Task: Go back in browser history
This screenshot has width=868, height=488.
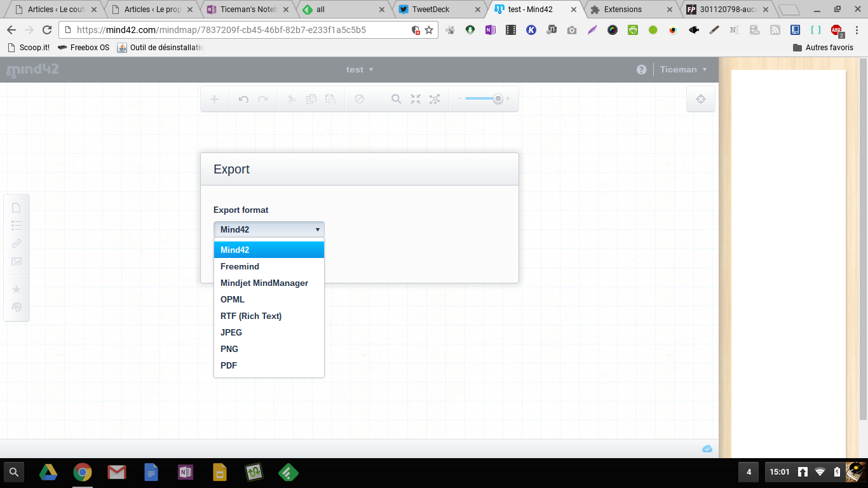Action: (x=11, y=30)
